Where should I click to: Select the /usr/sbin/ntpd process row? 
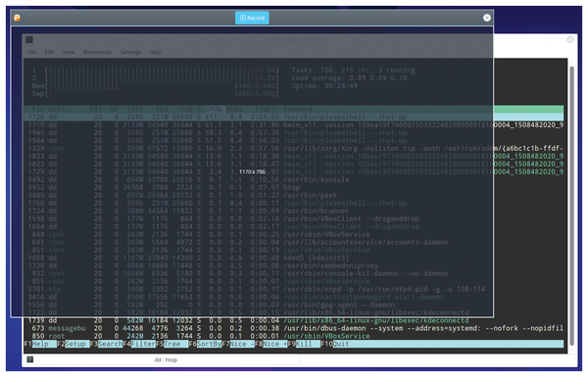(294, 289)
